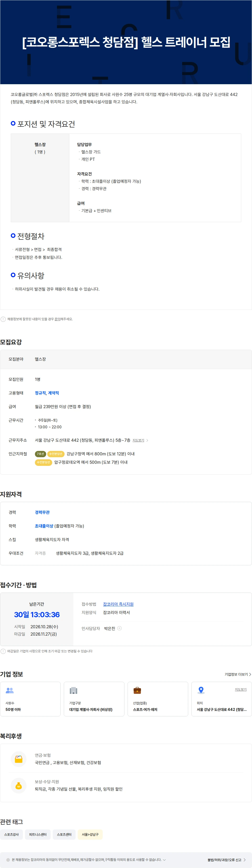Click the info icon beside 채용정보 notice
The height and width of the screenshot is (868, 252).
tap(3, 319)
